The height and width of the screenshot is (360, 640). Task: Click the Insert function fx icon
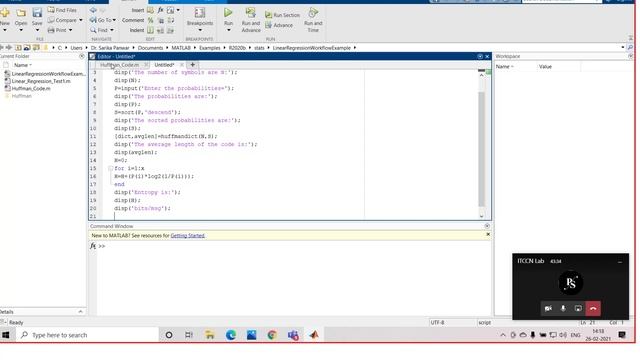[x=160, y=10]
